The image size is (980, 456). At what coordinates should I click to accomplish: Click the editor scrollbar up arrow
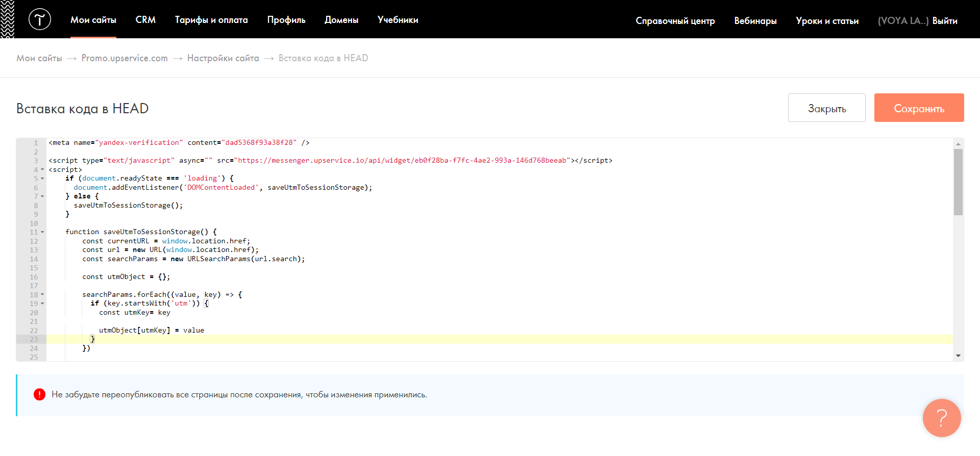958,144
